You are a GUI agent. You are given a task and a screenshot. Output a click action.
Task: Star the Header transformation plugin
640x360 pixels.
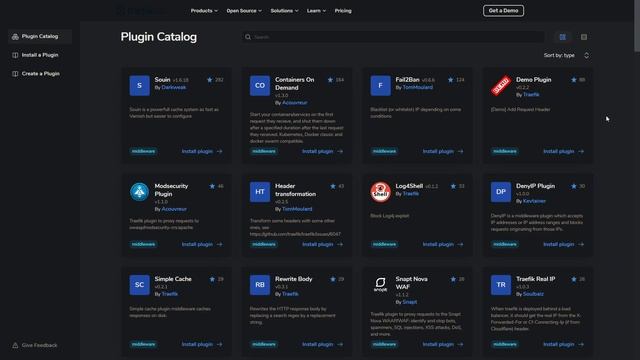333,186
